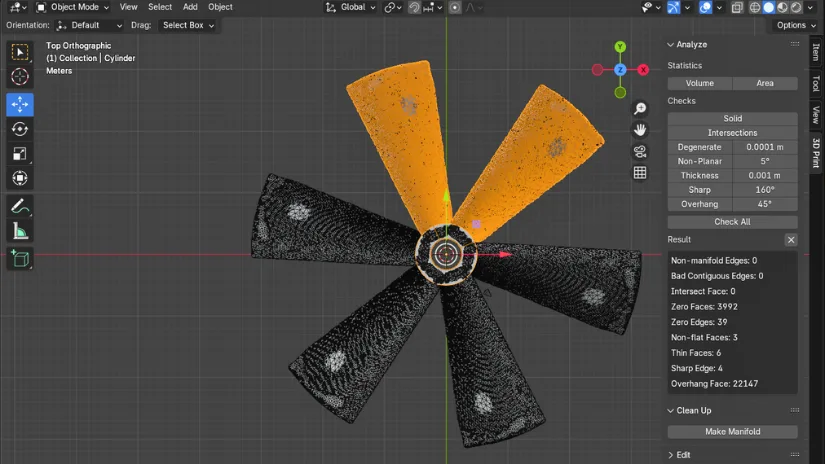Switch to rendered viewport shading
The height and width of the screenshot is (464, 825).
point(796,7)
